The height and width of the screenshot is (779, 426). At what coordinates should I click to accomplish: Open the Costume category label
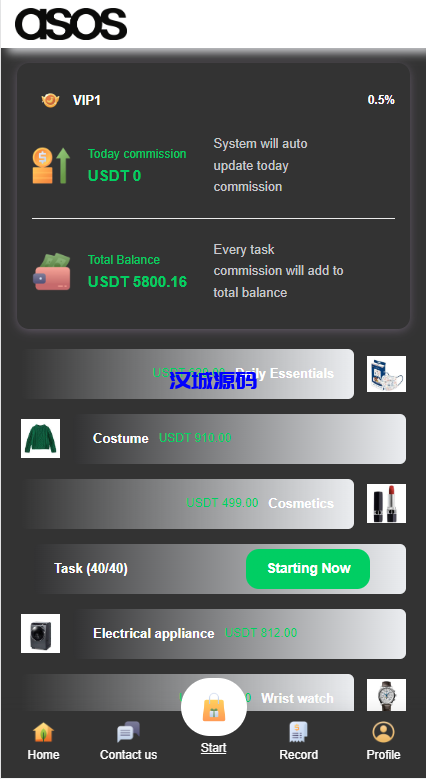(x=120, y=438)
